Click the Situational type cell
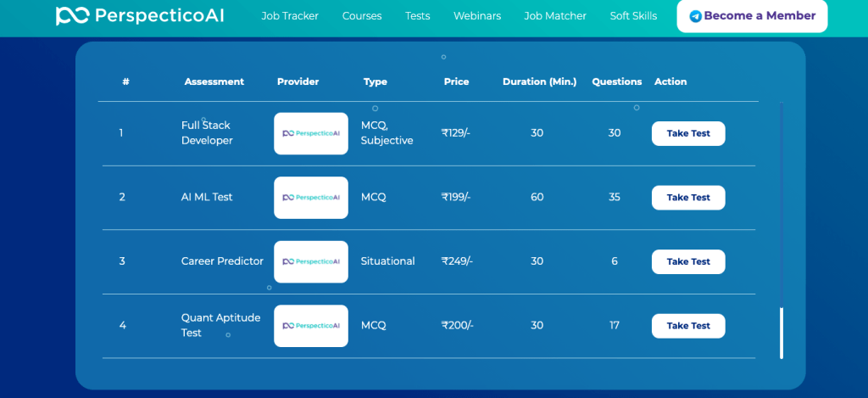Image resolution: width=868 pixels, height=398 pixels. click(x=387, y=261)
